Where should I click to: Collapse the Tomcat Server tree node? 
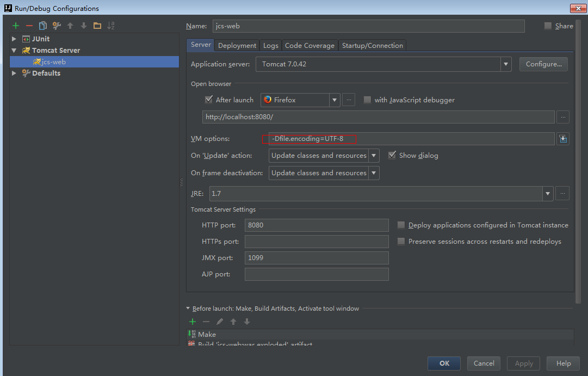click(x=14, y=50)
